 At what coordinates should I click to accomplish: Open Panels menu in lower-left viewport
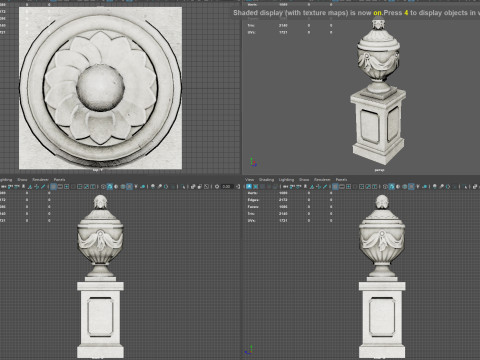tap(60, 179)
